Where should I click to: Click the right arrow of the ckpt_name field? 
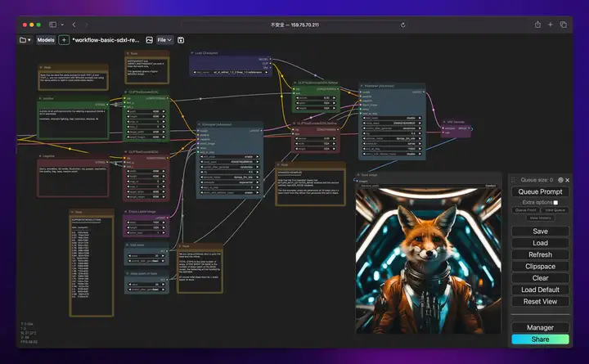click(267, 72)
